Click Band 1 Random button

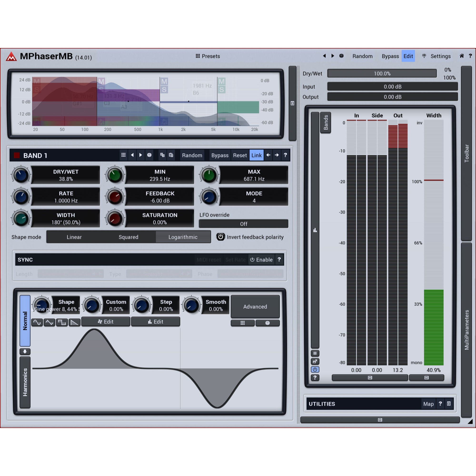(x=192, y=155)
